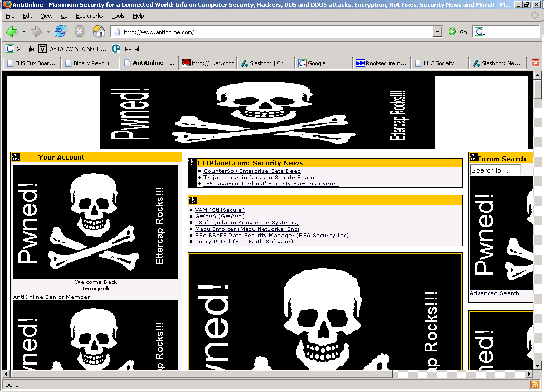Screen dimensions: 544x392
Task: Click the horizontal scrollbar left arrow
Action: tap(6, 374)
